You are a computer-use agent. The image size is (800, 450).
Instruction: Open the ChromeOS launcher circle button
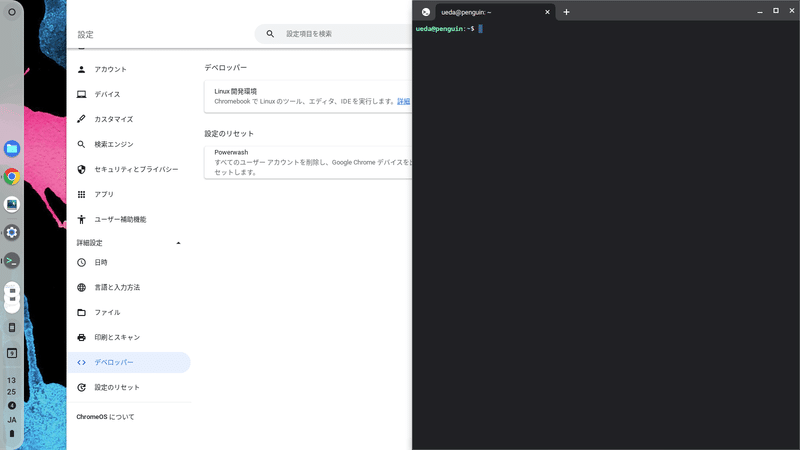click(12, 12)
